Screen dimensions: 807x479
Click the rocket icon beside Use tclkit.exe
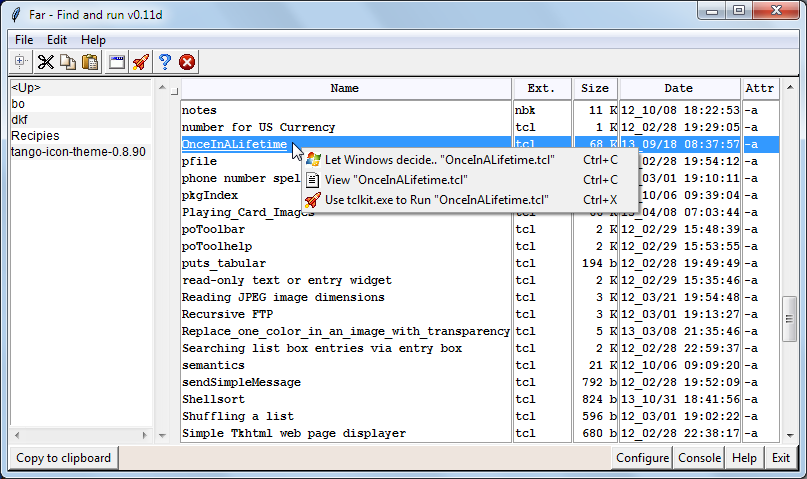click(x=312, y=200)
